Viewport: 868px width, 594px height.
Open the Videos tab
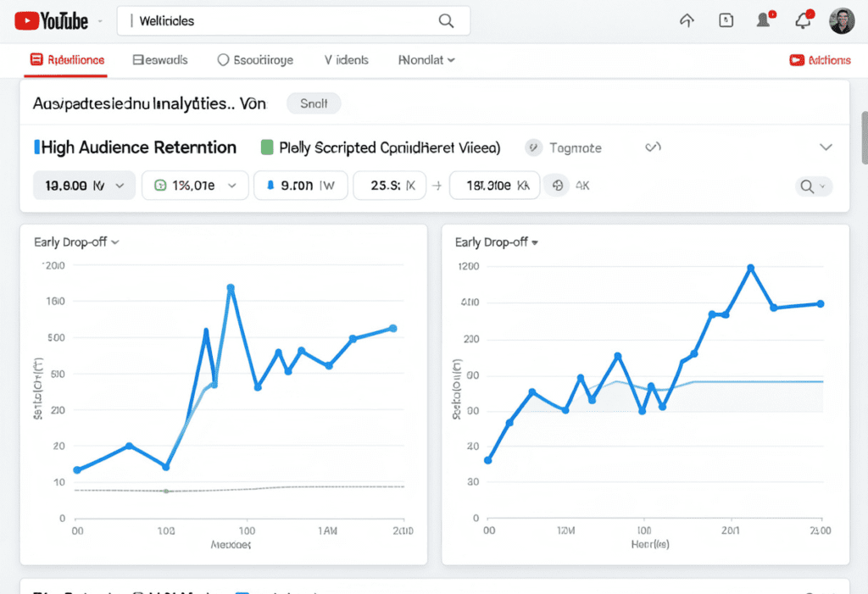(346, 60)
